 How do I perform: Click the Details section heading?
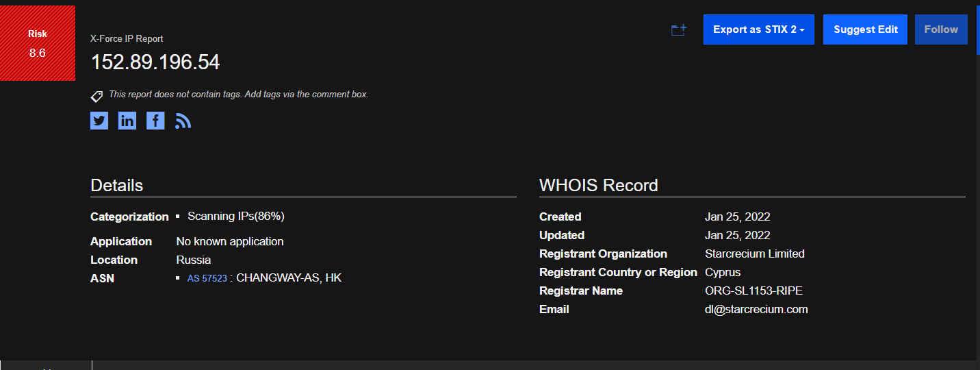117,185
